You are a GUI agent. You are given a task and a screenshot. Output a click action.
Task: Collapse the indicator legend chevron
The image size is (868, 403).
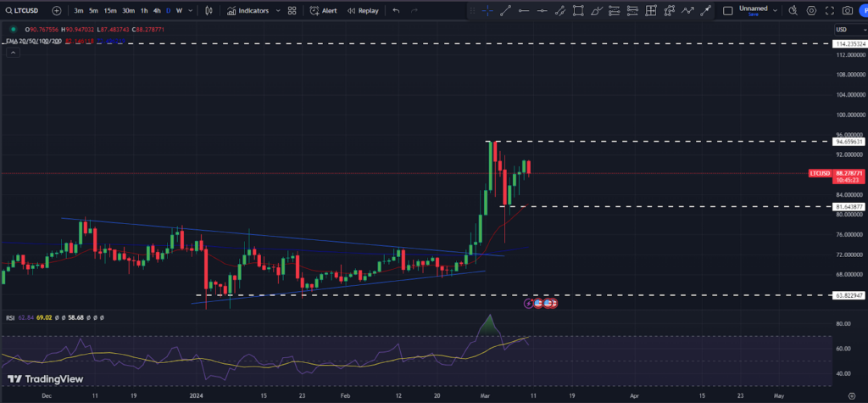pos(13,53)
